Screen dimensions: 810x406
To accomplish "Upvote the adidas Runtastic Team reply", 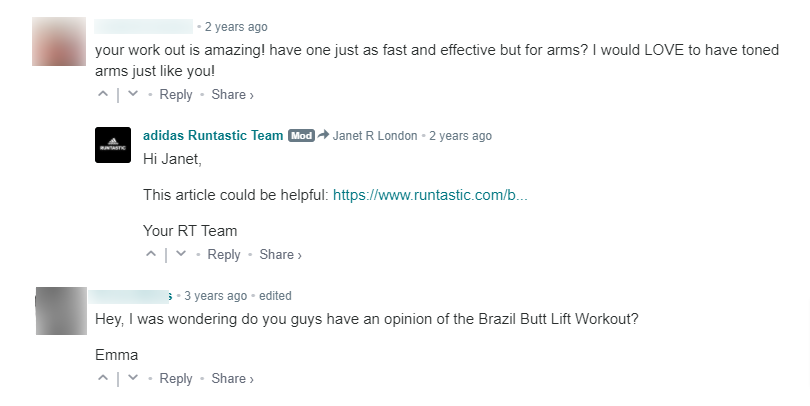I will (151, 255).
